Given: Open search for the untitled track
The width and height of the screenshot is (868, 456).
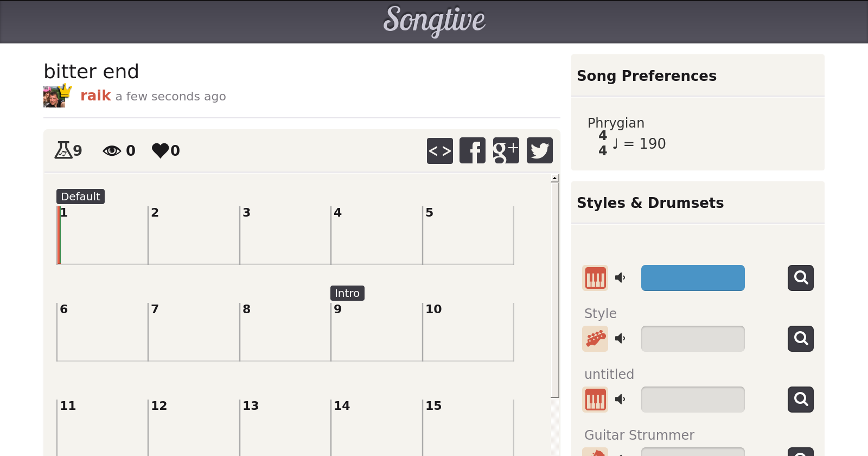Looking at the screenshot, I should click(800, 400).
